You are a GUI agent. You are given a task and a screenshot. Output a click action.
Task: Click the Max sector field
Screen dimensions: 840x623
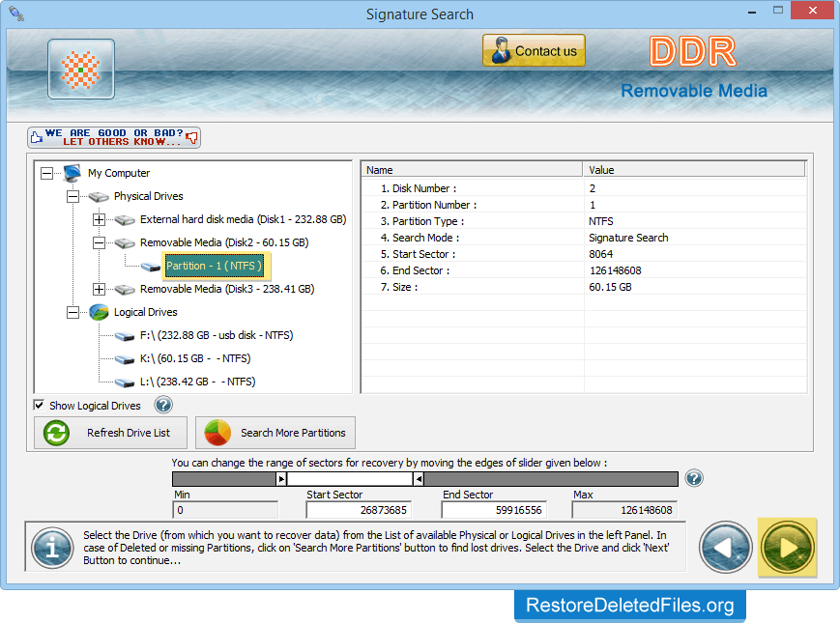pyautogui.click(x=624, y=510)
